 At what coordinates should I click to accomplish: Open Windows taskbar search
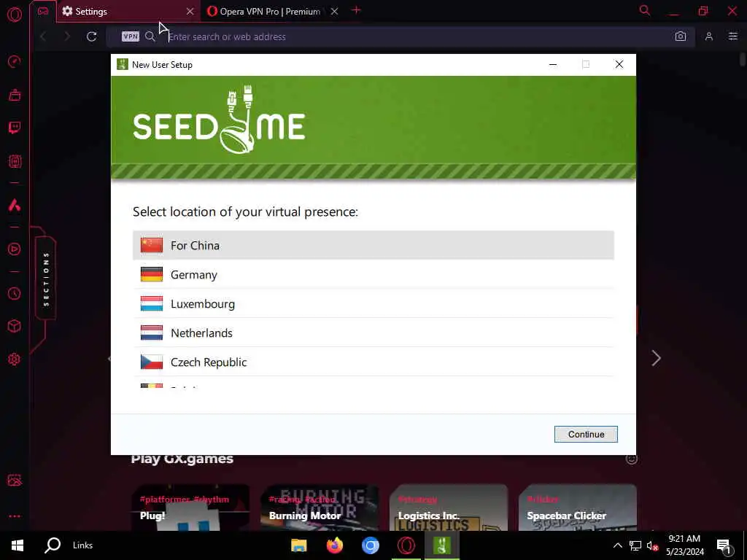[53, 545]
